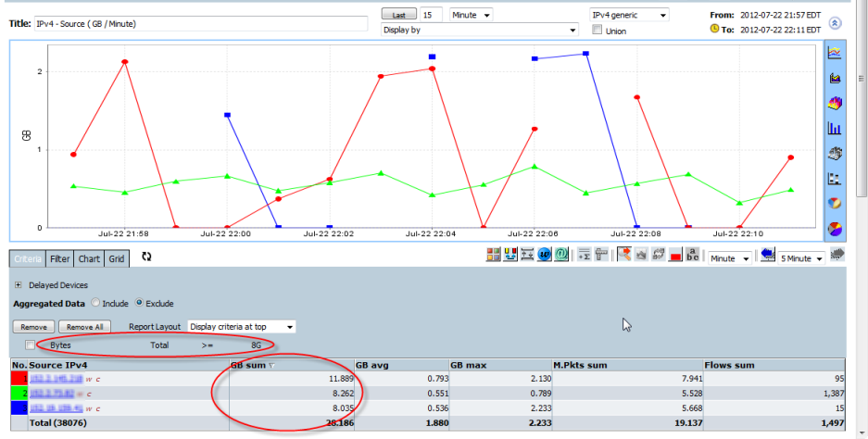
Task: Click the Remove button
Action: point(33,327)
